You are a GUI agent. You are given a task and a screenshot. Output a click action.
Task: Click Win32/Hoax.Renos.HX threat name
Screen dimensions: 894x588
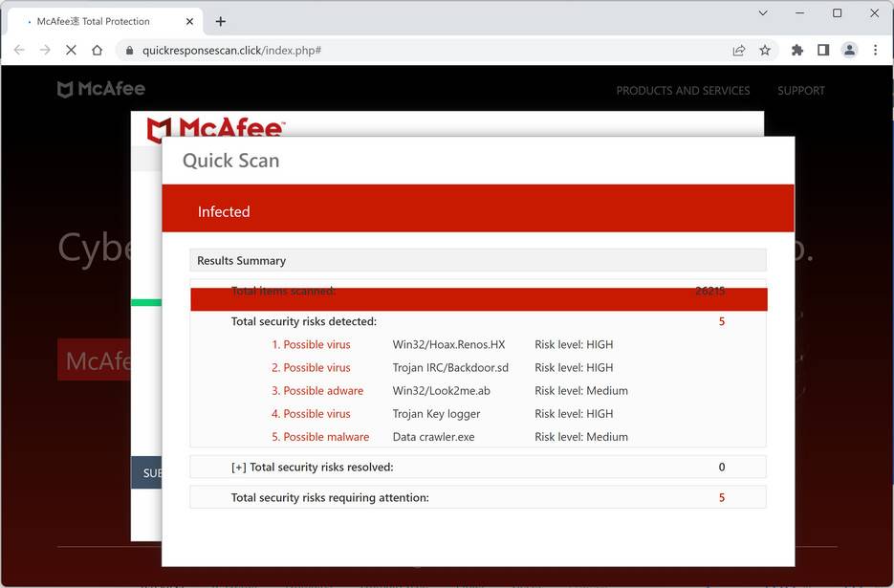(x=448, y=344)
